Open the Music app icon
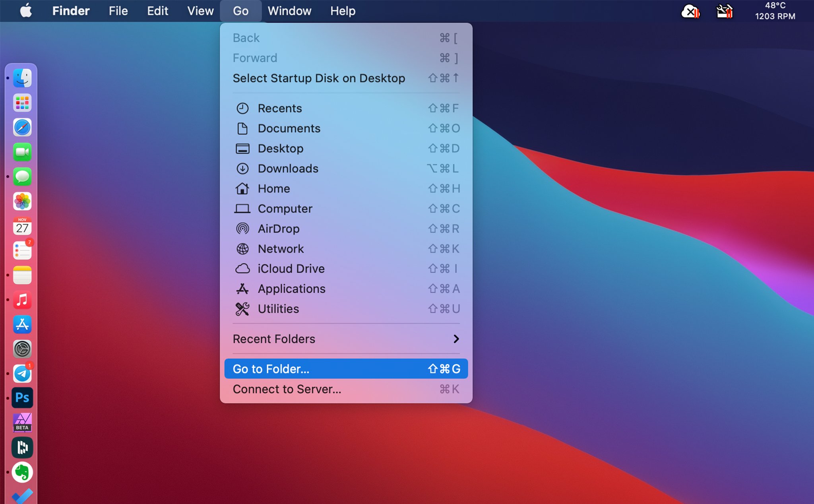The width and height of the screenshot is (814, 504). click(22, 300)
